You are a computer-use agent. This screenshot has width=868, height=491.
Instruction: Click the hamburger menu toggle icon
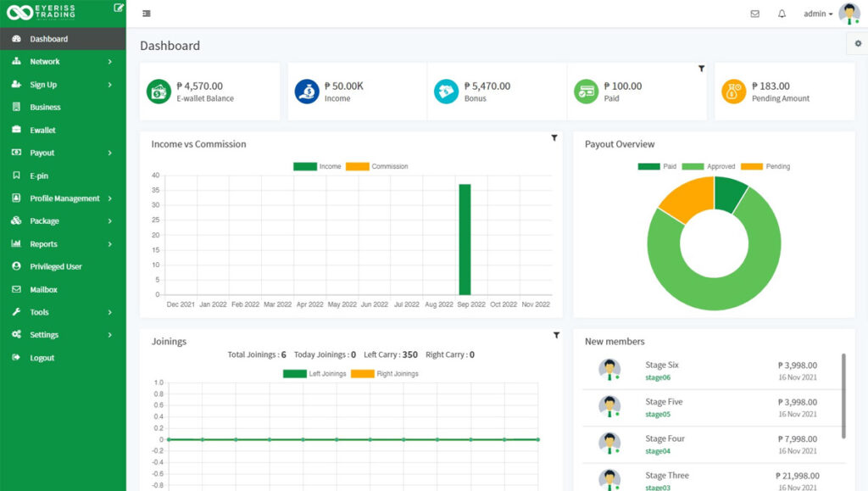[x=147, y=14]
